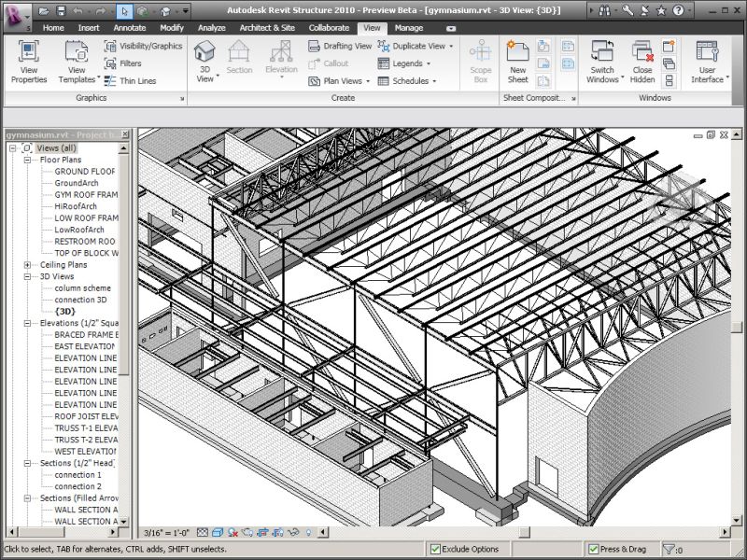This screenshot has width=747, height=560.
Task: Create a New Sheet
Action: click(x=517, y=62)
